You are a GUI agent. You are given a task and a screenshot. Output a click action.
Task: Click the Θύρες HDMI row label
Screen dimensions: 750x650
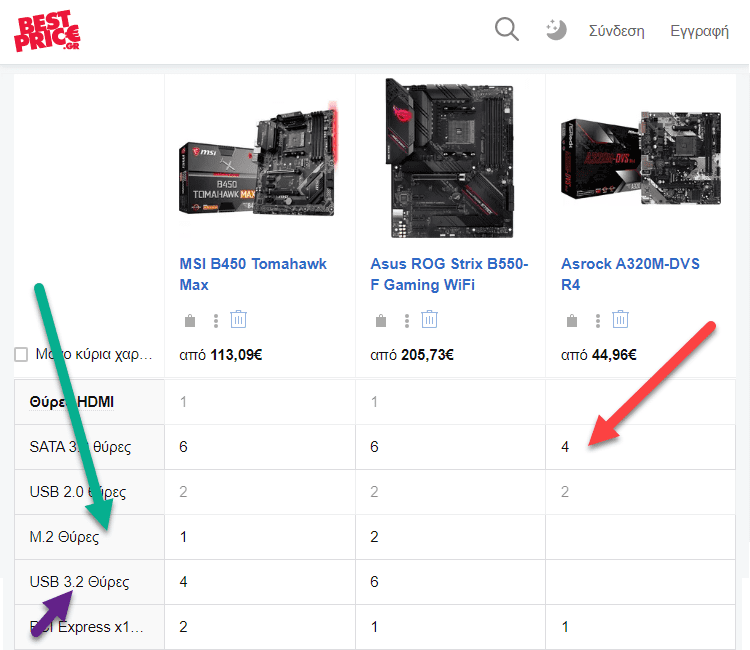[x=72, y=402]
